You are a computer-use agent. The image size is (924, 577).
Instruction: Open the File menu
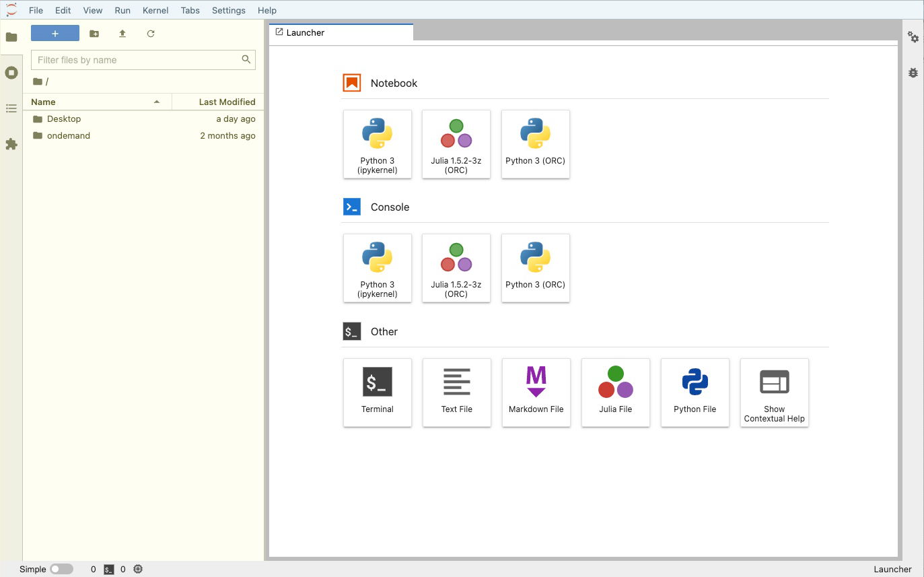pyautogui.click(x=36, y=10)
